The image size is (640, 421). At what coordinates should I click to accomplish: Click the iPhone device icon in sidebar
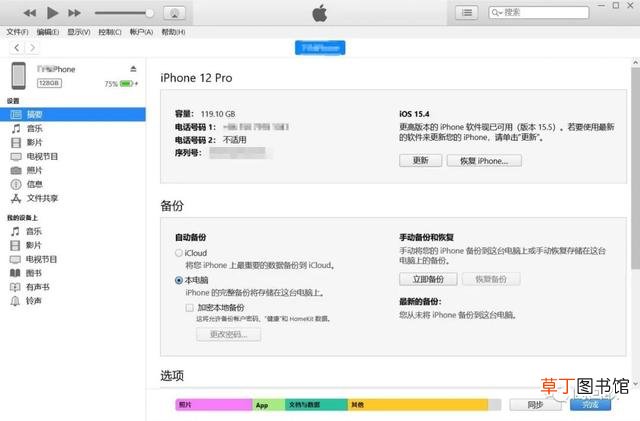pyautogui.click(x=18, y=76)
